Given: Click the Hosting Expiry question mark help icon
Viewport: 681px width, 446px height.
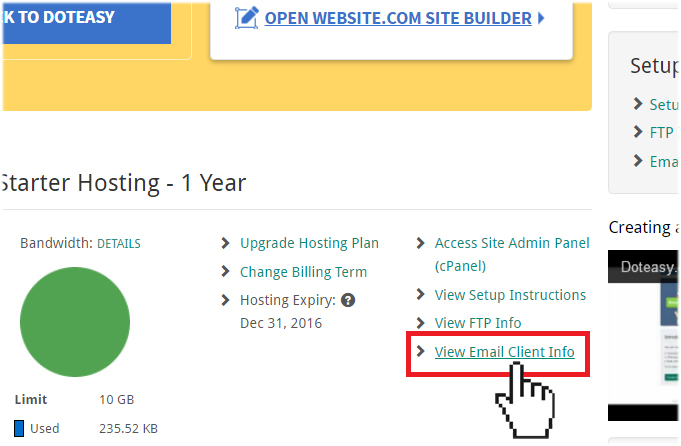Looking at the screenshot, I should 348,300.
